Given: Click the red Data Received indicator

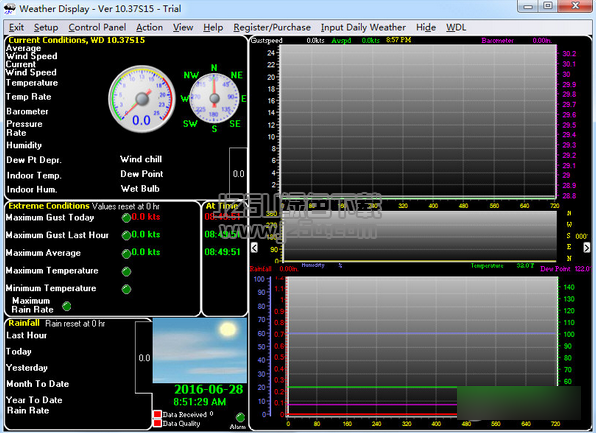Looking at the screenshot, I should [157, 414].
